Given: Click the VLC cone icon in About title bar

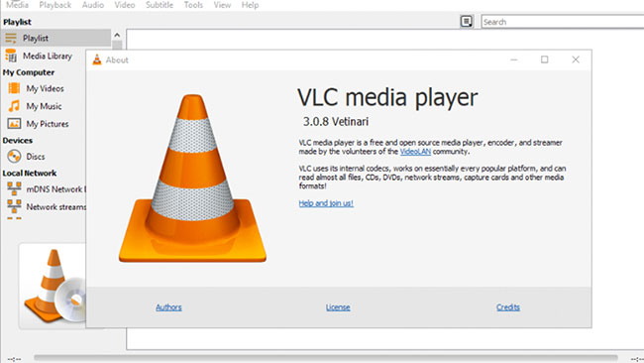Looking at the screenshot, I should (97, 60).
